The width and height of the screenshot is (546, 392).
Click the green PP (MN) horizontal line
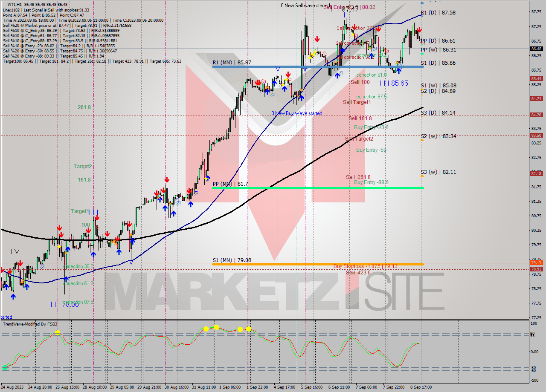(318, 188)
